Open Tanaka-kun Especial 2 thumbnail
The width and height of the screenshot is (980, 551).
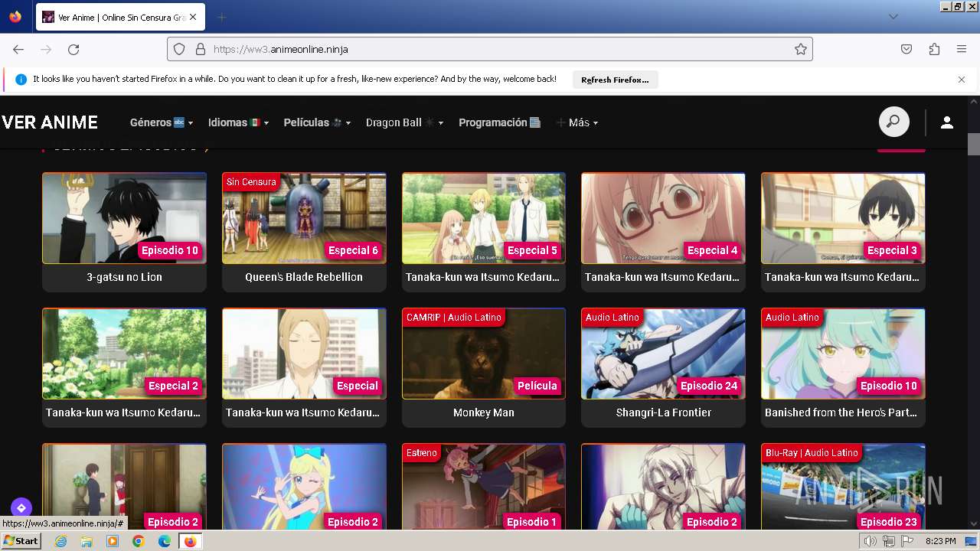[124, 354]
